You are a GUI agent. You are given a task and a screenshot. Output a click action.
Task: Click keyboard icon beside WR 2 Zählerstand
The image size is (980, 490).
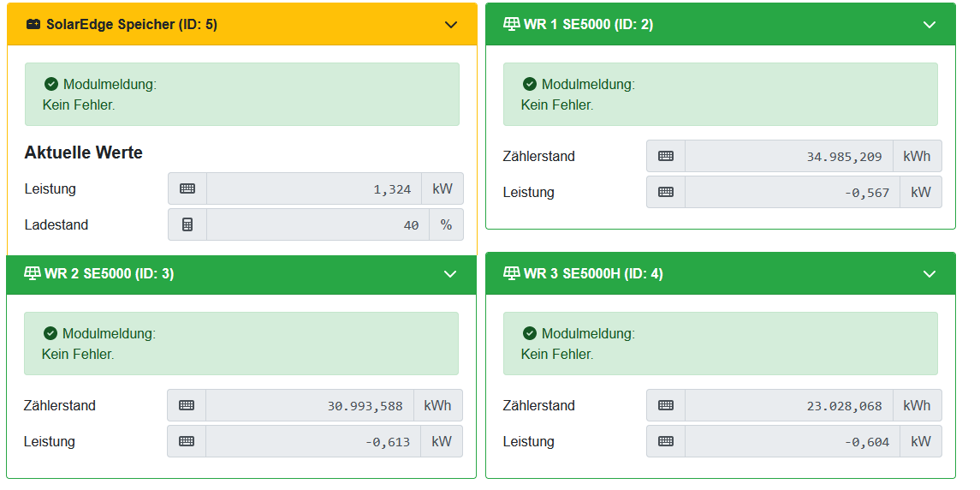[187, 405]
